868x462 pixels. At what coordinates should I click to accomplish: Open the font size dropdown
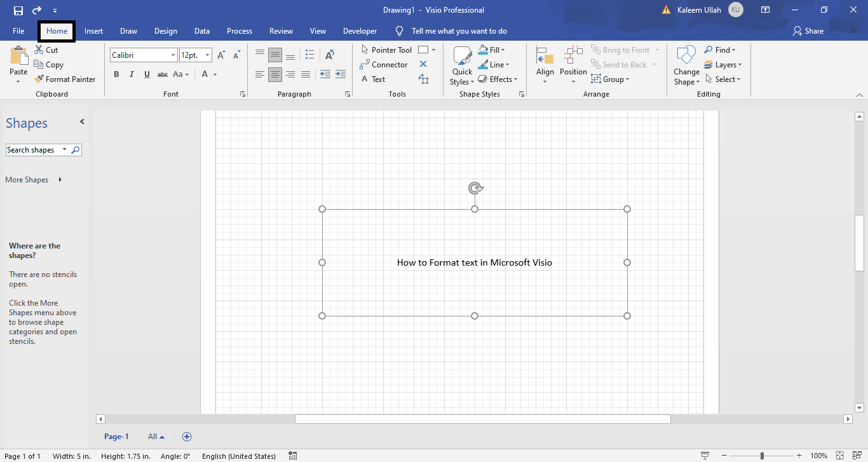pyautogui.click(x=207, y=55)
